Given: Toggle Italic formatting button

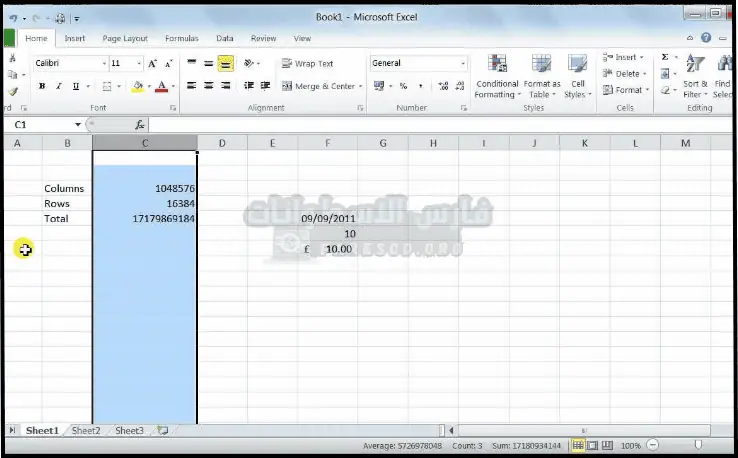Looking at the screenshot, I should (59, 86).
